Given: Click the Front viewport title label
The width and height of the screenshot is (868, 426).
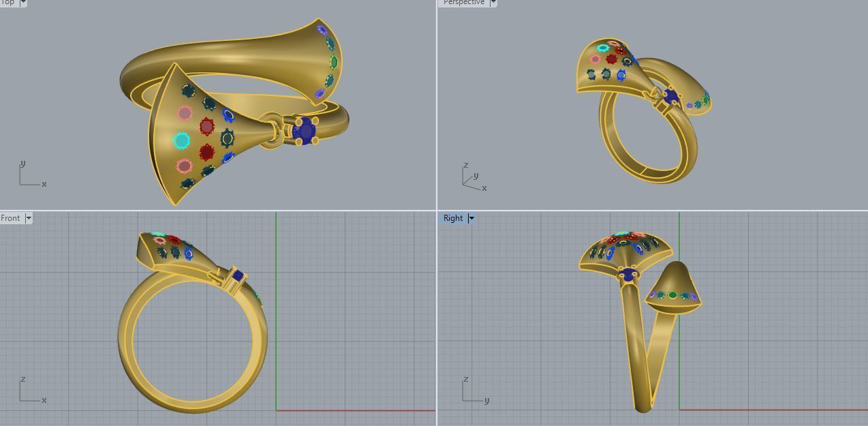Looking at the screenshot, I should [11, 218].
